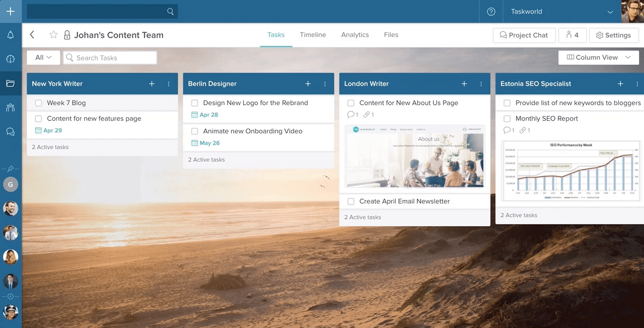Click London Writer list title
Screen dimensions: 644x328
(366, 84)
